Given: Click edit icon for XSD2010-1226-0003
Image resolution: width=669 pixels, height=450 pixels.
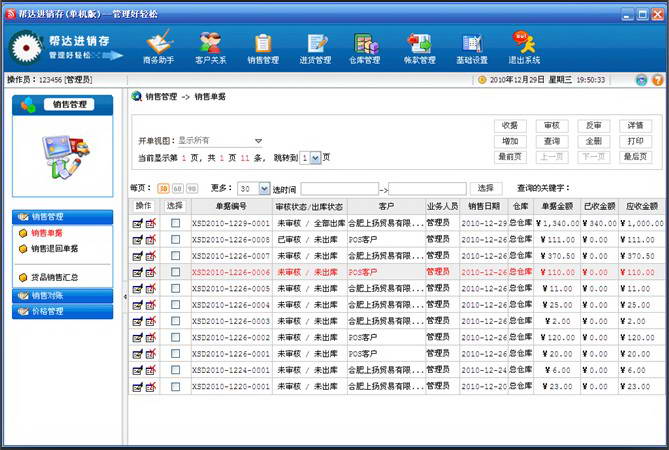Looking at the screenshot, I should pyautogui.click(x=137, y=321).
